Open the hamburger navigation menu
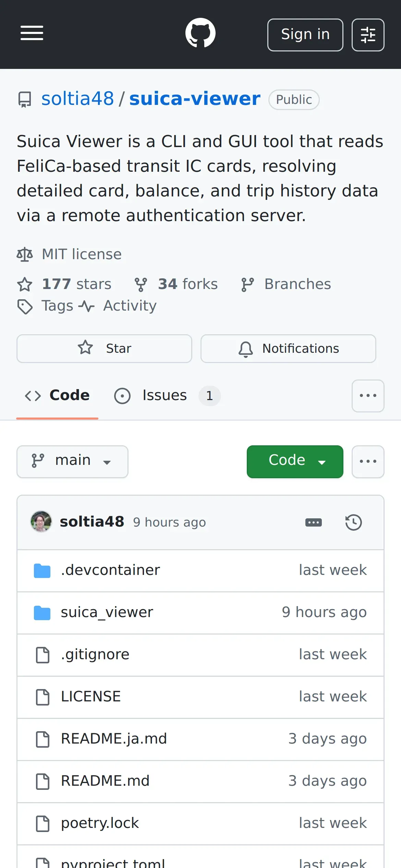Viewport: 401px width, 868px height. pos(32,33)
